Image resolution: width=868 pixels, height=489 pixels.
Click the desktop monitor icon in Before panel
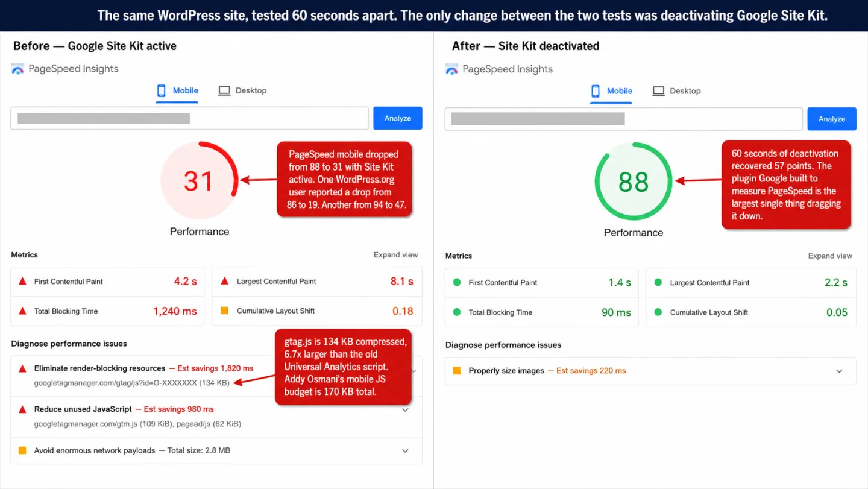[x=224, y=90]
